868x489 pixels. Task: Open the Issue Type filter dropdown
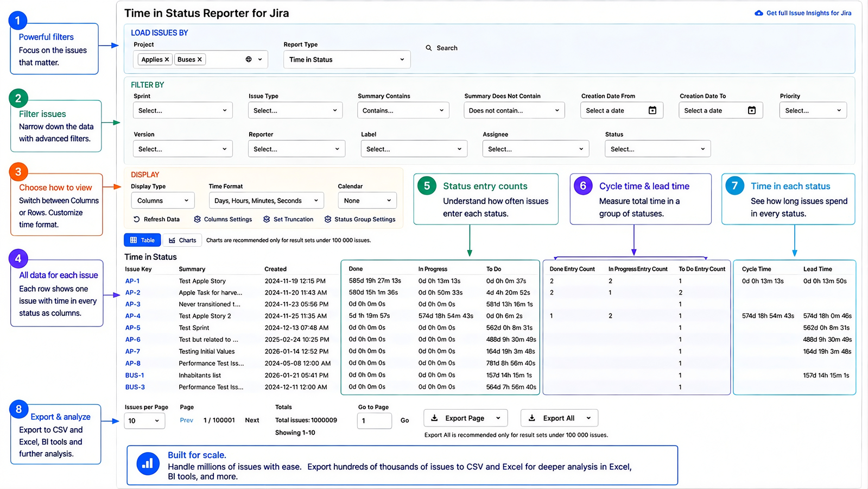295,110
